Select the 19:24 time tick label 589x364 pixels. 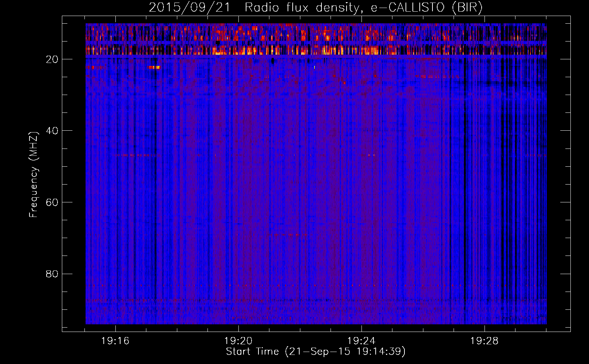point(361,341)
